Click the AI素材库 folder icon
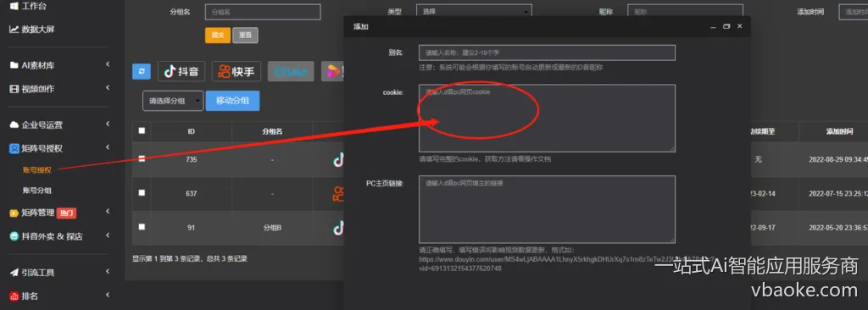The height and width of the screenshot is (310, 868). pyautogui.click(x=14, y=65)
